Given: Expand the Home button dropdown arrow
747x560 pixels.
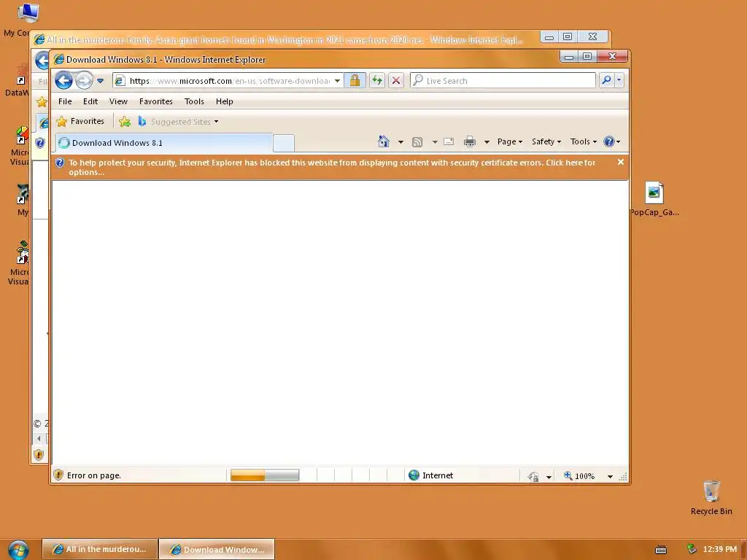Looking at the screenshot, I should (400, 142).
